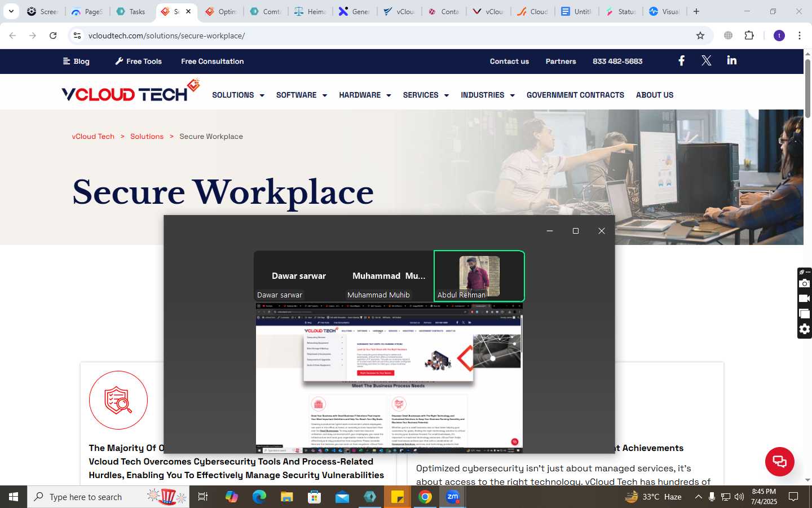Open Google Chrome from the taskbar
812x508 pixels.
(425, 497)
